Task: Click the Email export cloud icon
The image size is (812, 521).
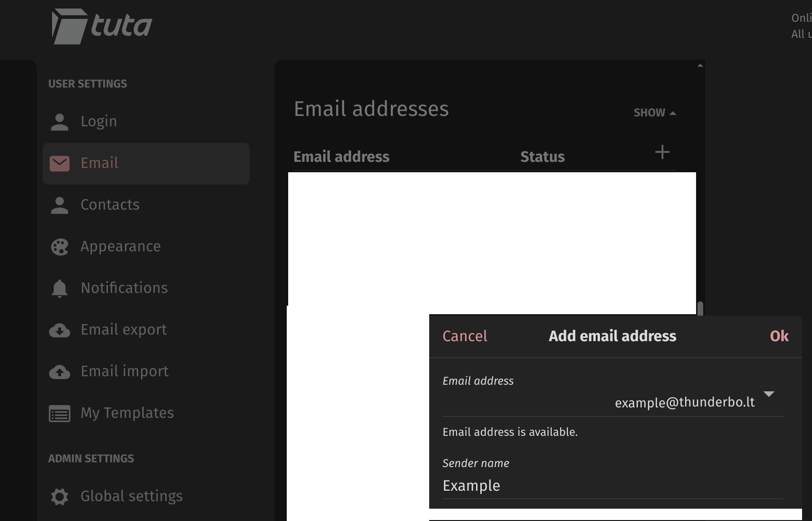Action: [60, 330]
